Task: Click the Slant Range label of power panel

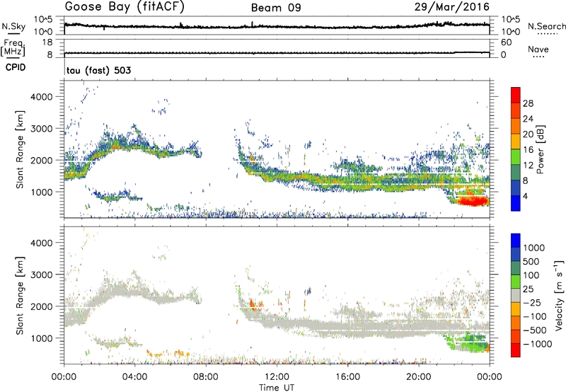Action: (x=20, y=149)
